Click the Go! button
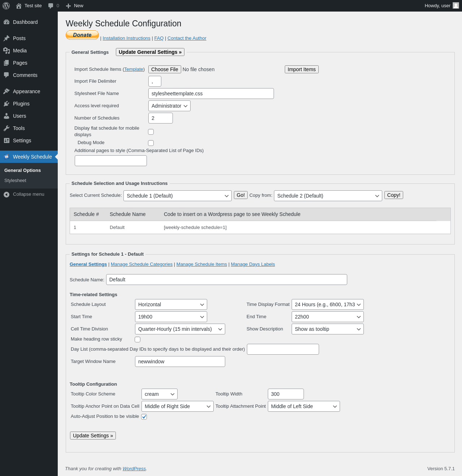This screenshot has height=476, width=462. (241, 195)
